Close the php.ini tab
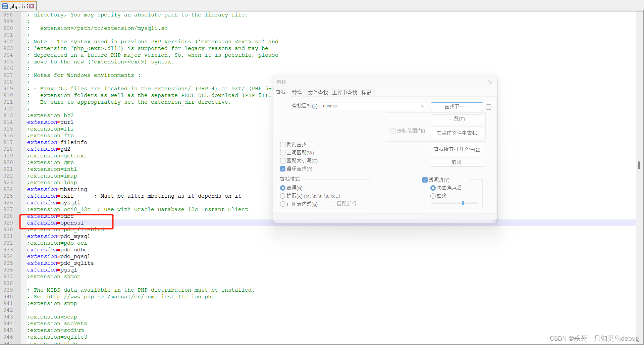 pos(31,5)
